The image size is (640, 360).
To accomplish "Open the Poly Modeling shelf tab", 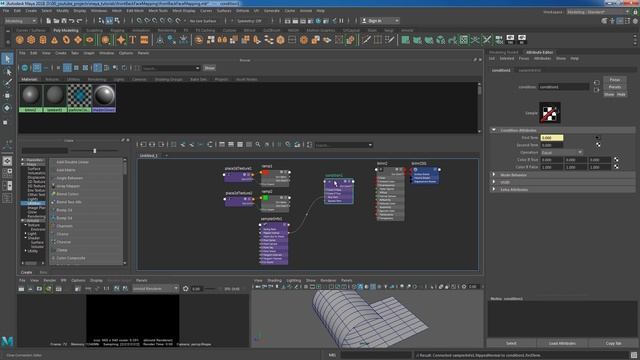I will pyautogui.click(x=66, y=30).
